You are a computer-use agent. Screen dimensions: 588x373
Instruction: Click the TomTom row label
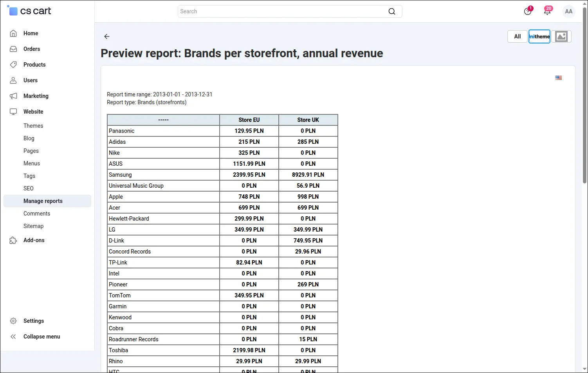coord(120,295)
